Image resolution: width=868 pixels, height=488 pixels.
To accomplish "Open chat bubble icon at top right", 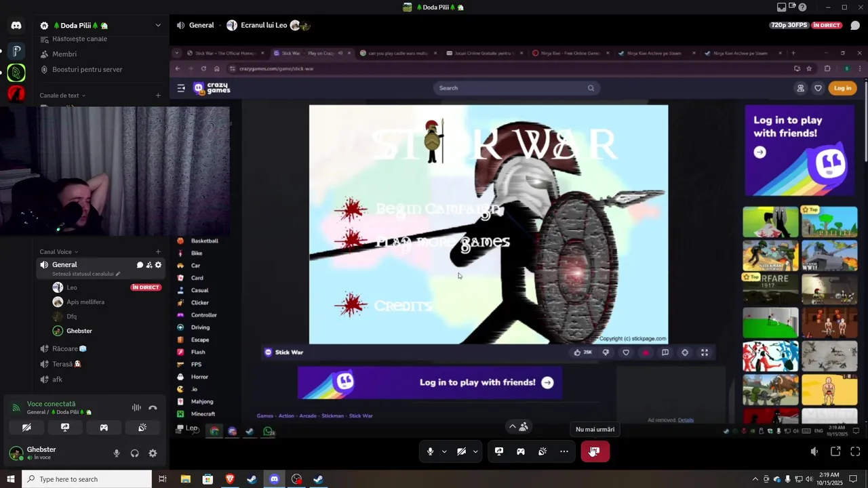I will [855, 26].
